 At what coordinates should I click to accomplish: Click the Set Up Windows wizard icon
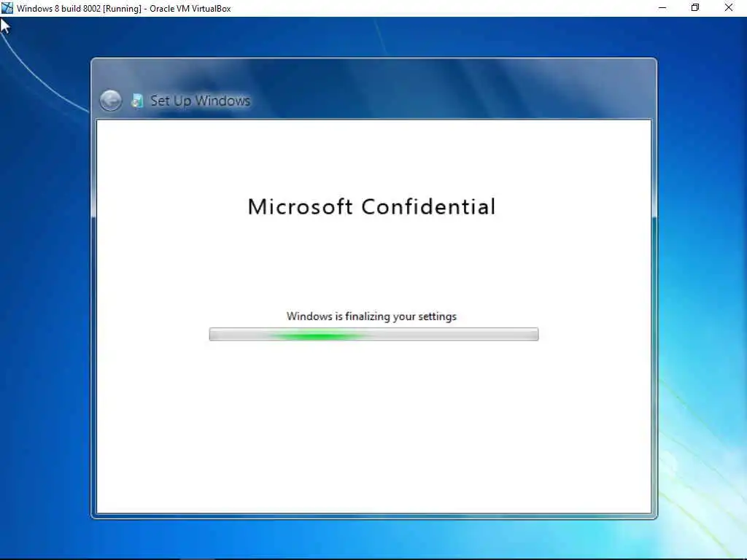pyautogui.click(x=137, y=101)
